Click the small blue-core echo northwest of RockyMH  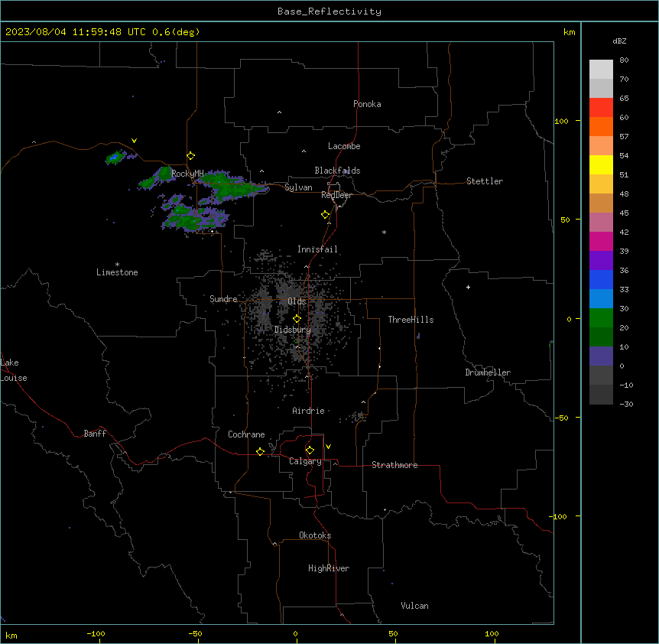[115, 158]
